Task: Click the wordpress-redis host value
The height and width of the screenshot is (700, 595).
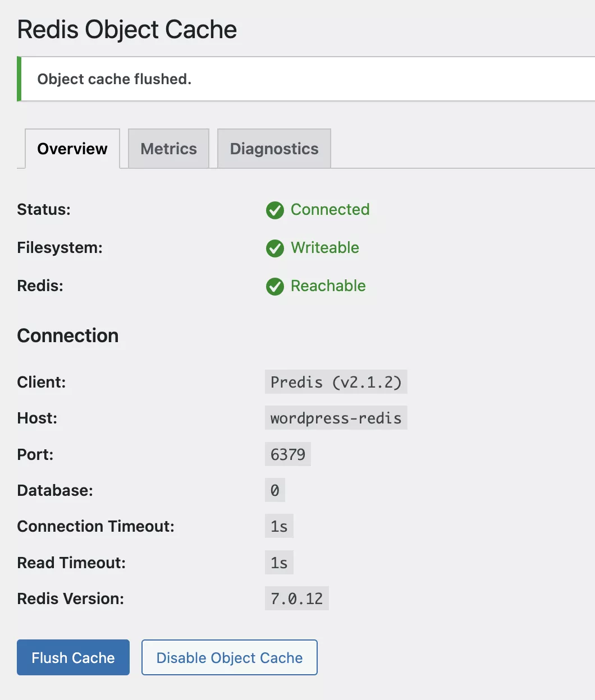Action: (x=336, y=418)
